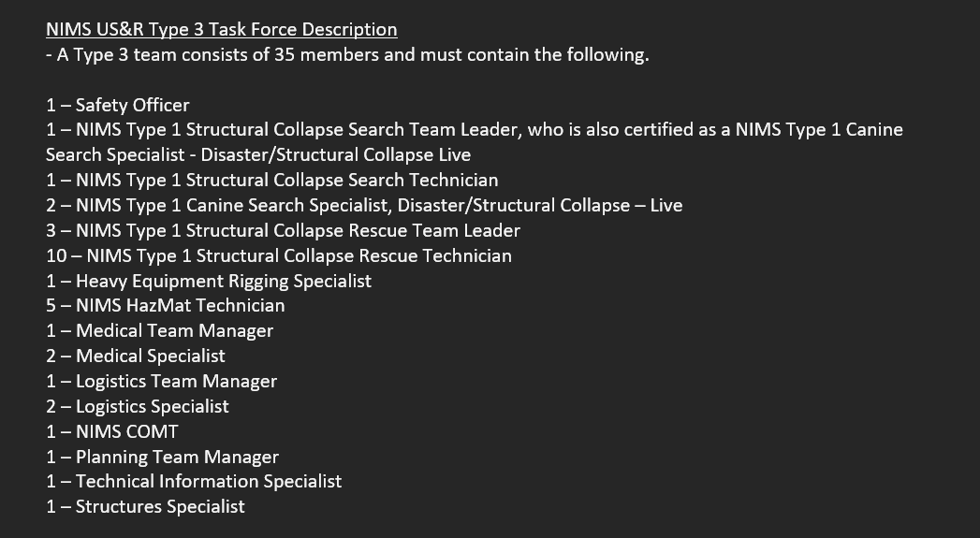The width and height of the screenshot is (980, 538).
Task: Select the Heavy Equipment Rigging Specialist line
Action: tap(209, 281)
